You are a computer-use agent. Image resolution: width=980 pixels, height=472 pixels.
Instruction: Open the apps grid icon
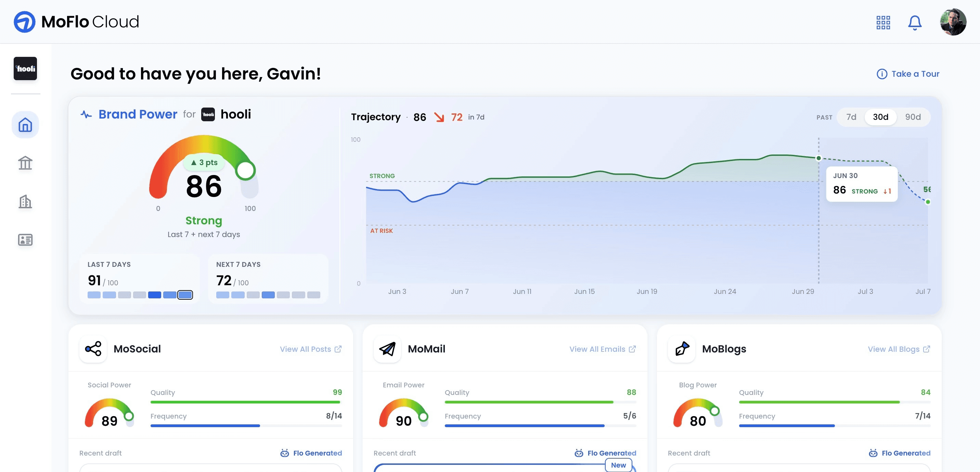pyautogui.click(x=883, y=23)
